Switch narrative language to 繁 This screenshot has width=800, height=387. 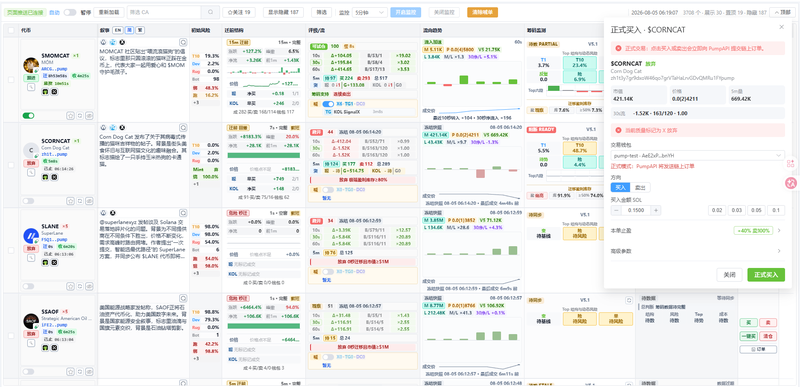(140, 30)
